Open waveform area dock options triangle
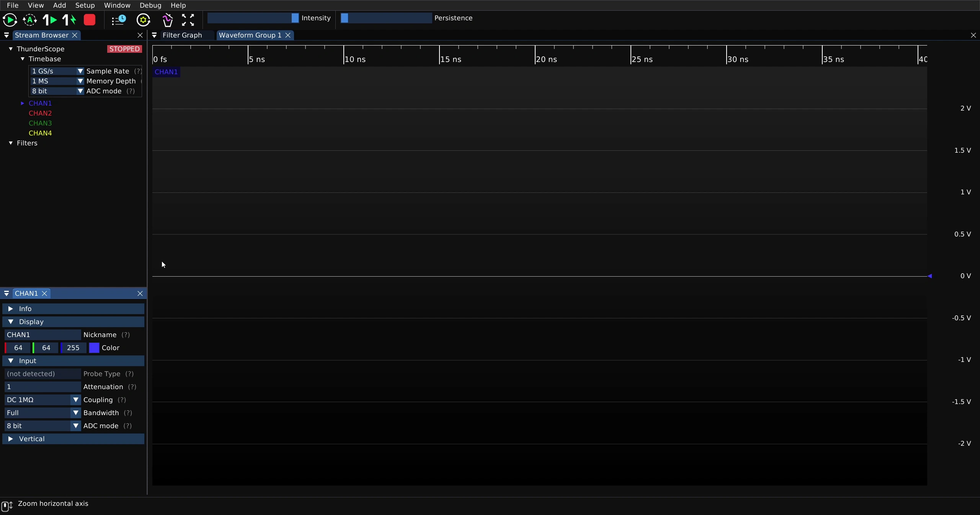The width and height of the screenshot is (980, 515). click(x=154, y=35)
